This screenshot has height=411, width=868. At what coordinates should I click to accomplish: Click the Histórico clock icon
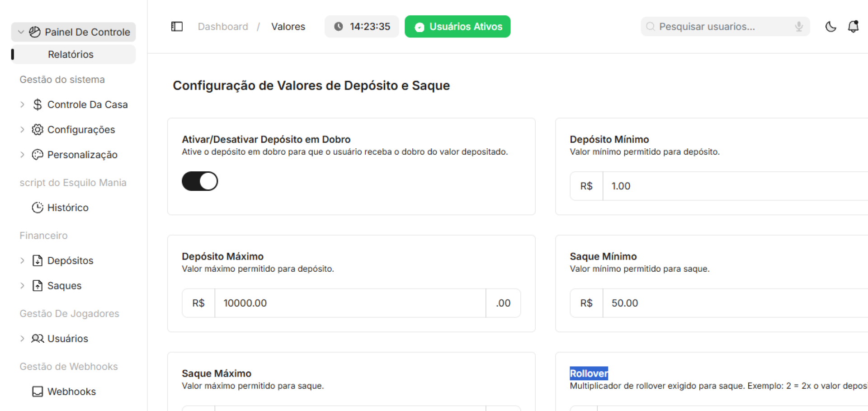tap(38, 208)
